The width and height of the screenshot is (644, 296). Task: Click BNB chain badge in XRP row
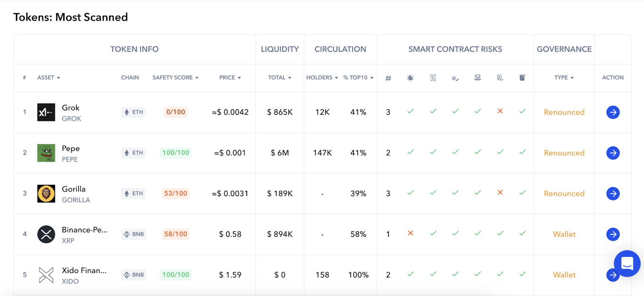[134, 234]
